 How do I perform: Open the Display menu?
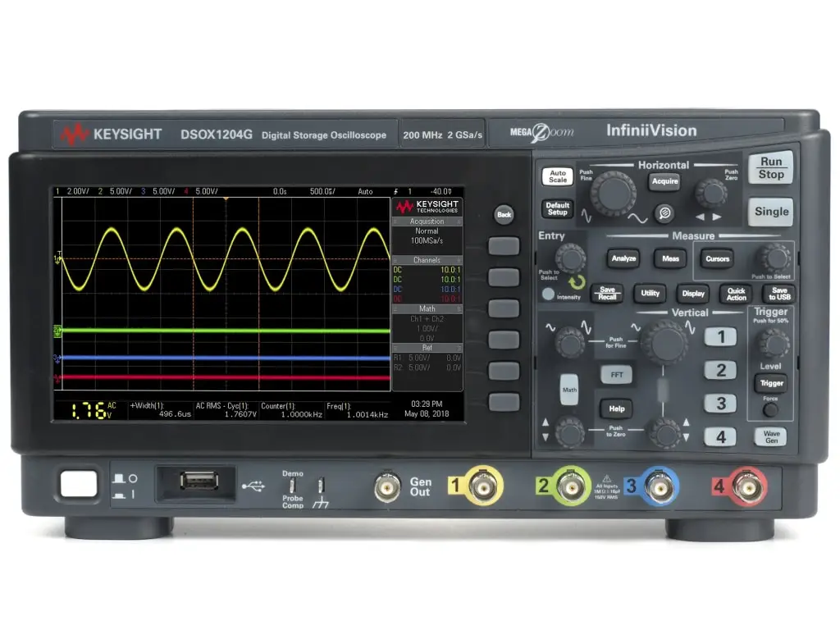click(x=692, y=294)
